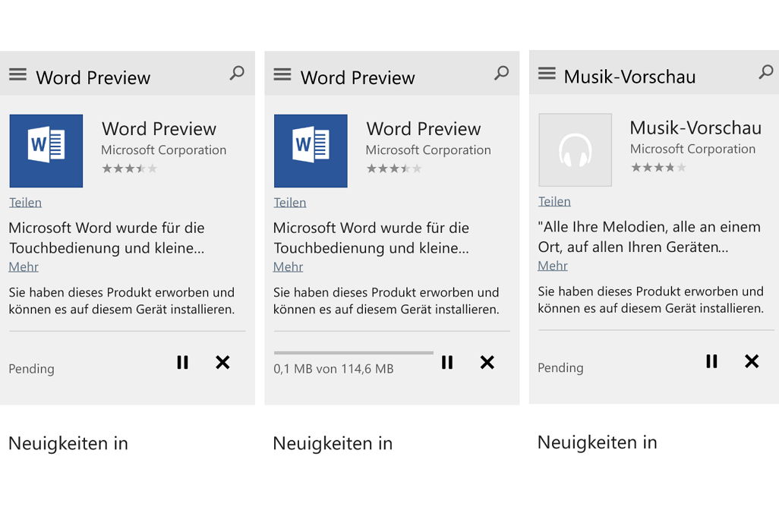Cancel the Word Preview download showing 114,6 MB

[x=487, y=362]
